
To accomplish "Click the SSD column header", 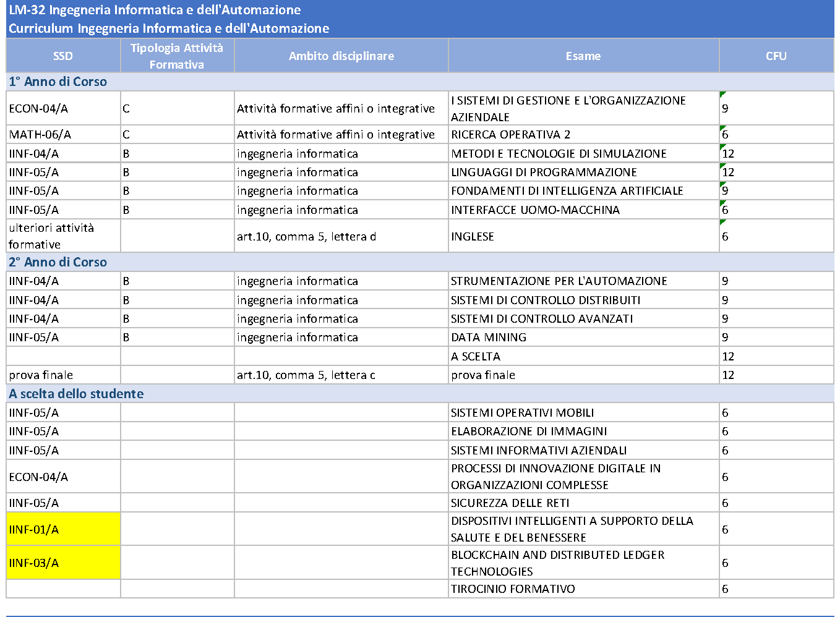I will pos(63,56).
